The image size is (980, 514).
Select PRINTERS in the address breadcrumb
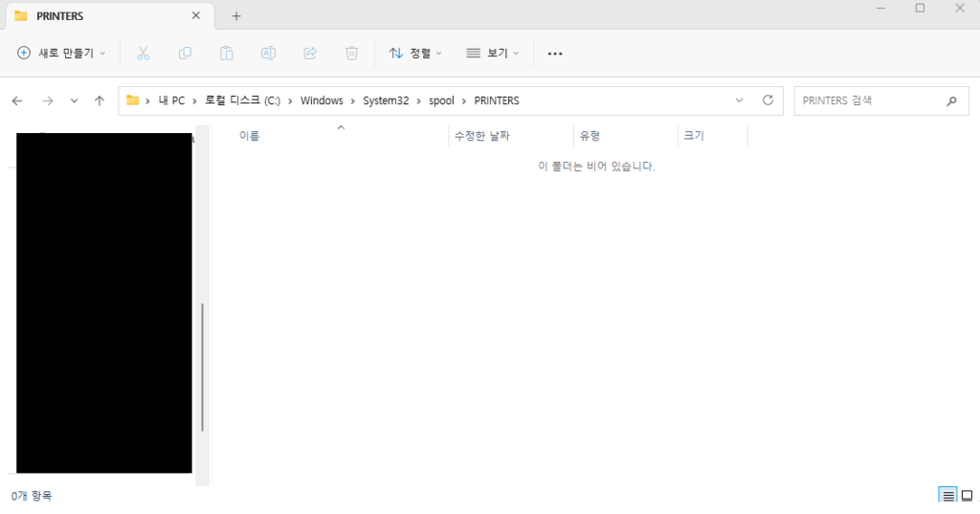point(497,101)
